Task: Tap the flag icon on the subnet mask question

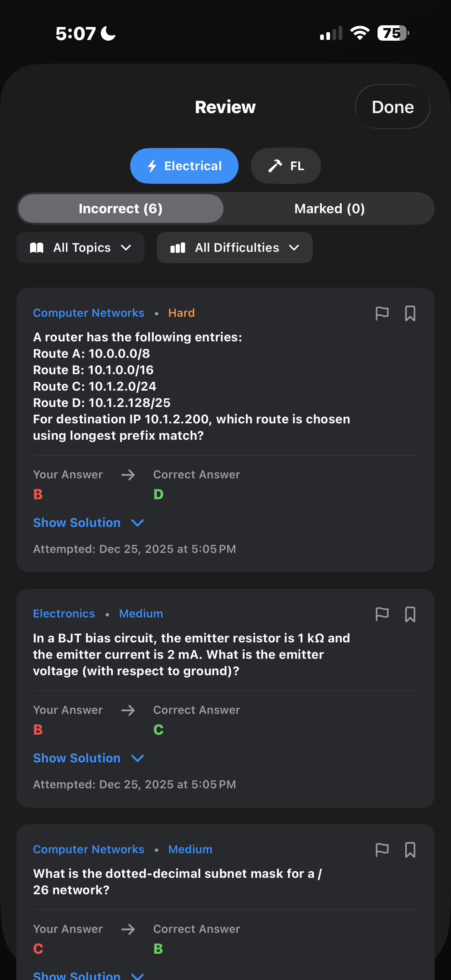Action: (382, 849)
